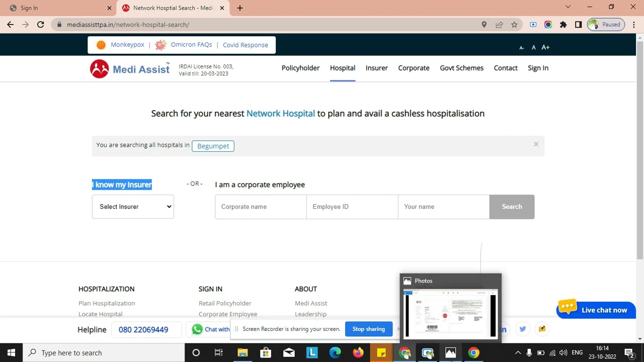The image size is (644, 362).
Task: Close the Sign In browser tab
Action: point(109,8)
